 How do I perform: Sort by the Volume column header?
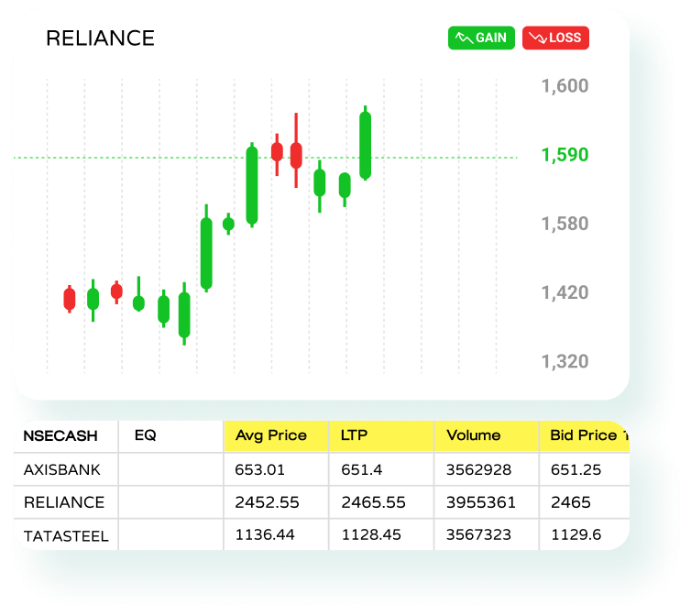pos(486,435)
